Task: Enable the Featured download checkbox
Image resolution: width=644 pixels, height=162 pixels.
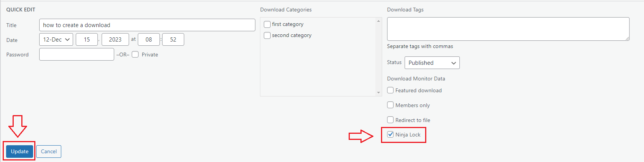Action: (x=390, y=90)
